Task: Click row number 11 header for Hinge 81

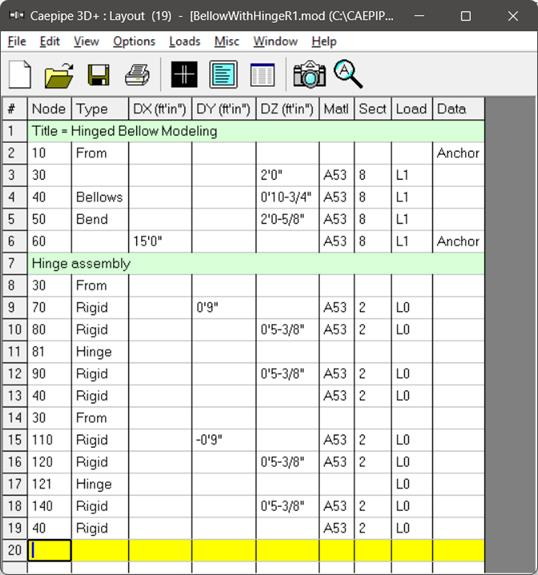Action: coord(15,352)
